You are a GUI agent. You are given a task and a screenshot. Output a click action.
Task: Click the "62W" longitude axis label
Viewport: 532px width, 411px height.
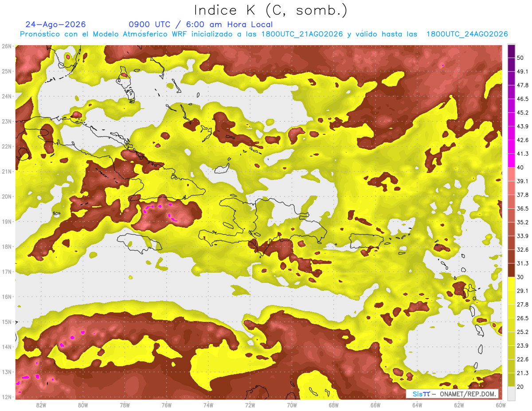tap(459, 405)
